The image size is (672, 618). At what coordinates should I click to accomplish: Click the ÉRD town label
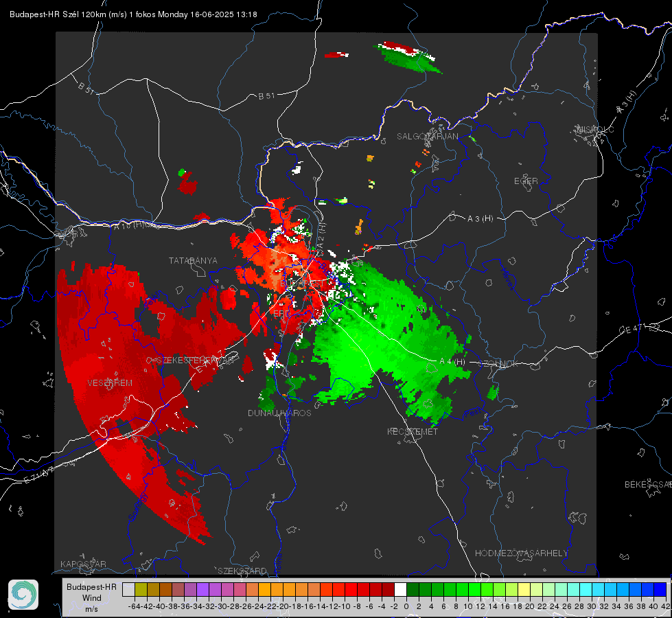tap(281, 314)
